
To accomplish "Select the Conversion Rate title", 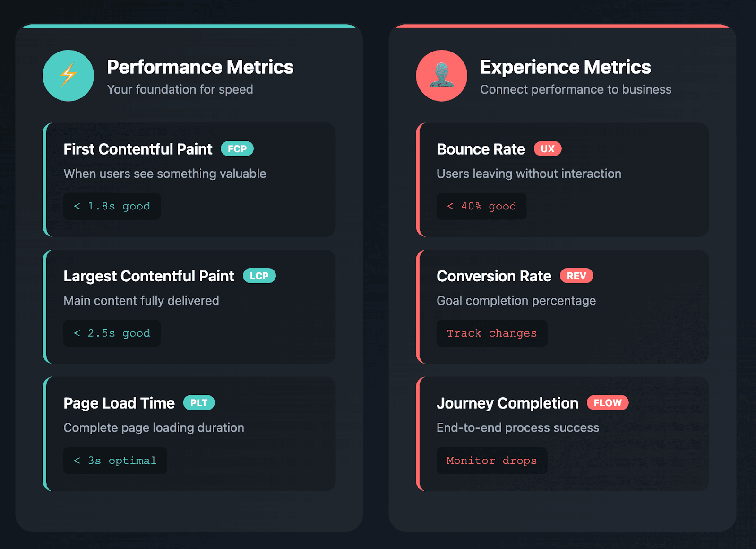I will (494, 276).
